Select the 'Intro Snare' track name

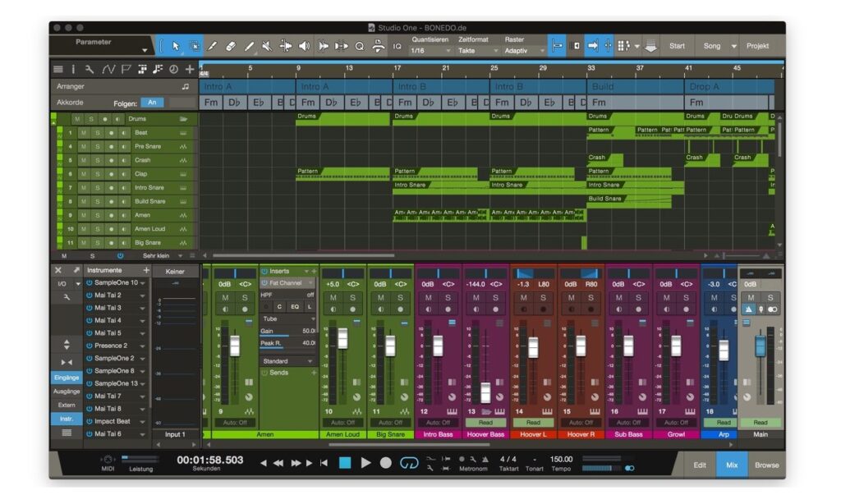pos(149,188)
